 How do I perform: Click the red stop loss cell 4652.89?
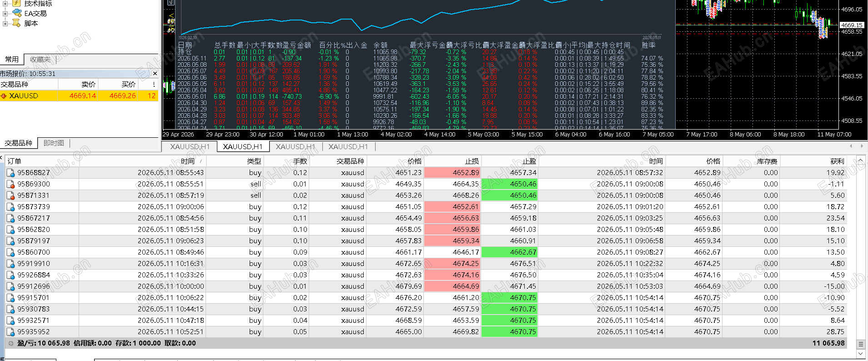(452, 173)
